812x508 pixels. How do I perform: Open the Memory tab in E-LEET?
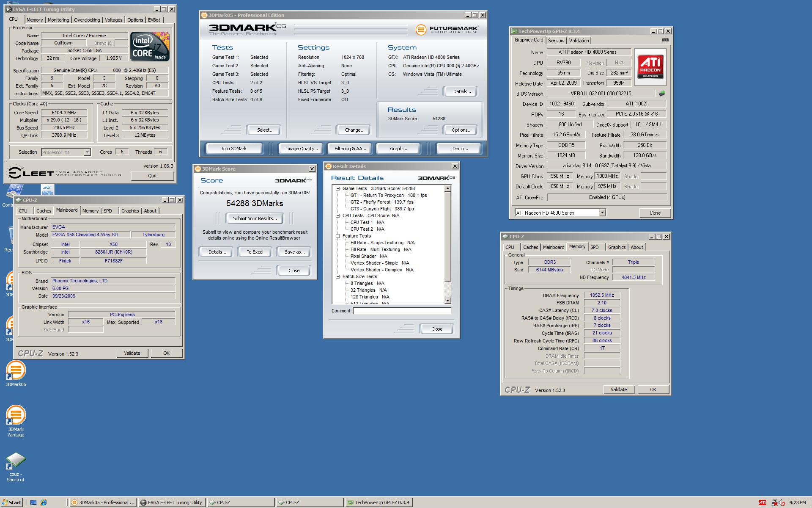point(35,20)
